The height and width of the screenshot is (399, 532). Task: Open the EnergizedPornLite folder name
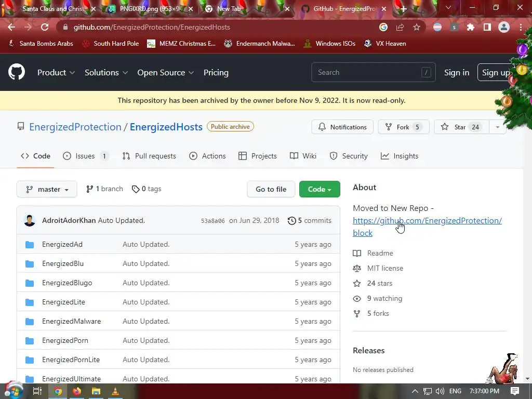coord(71,360)
